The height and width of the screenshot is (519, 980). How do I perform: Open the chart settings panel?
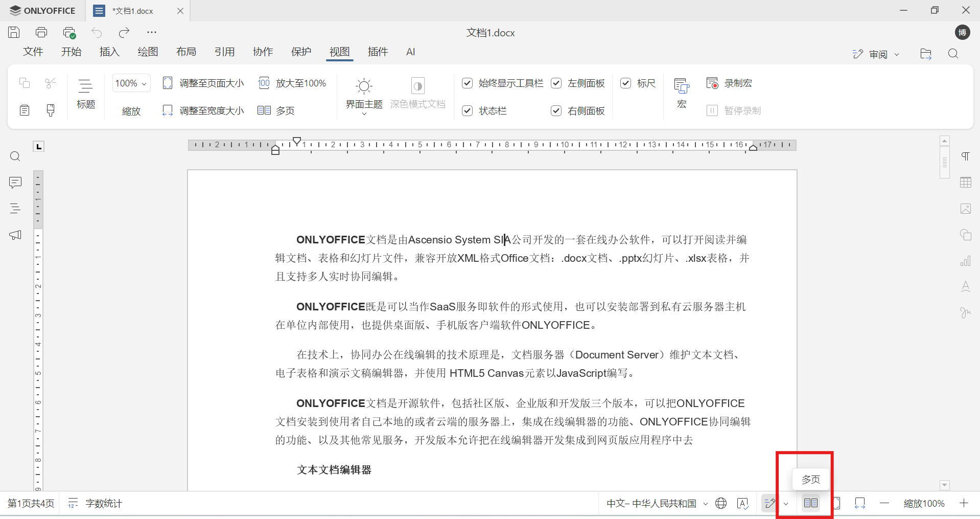tap(966, 261)
